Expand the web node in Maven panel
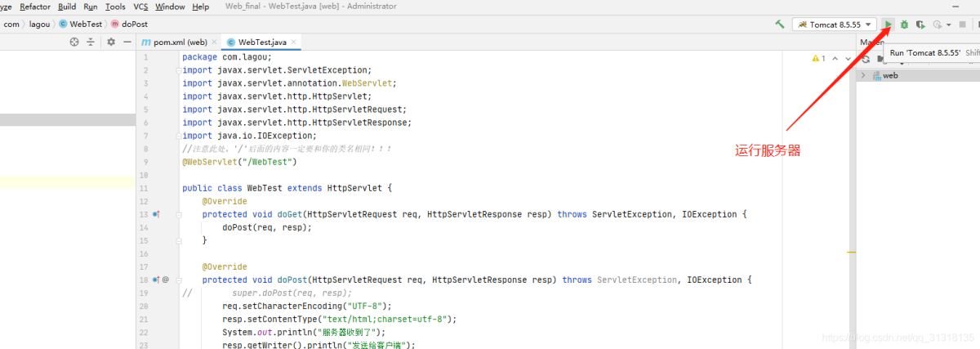 point(863,75)
